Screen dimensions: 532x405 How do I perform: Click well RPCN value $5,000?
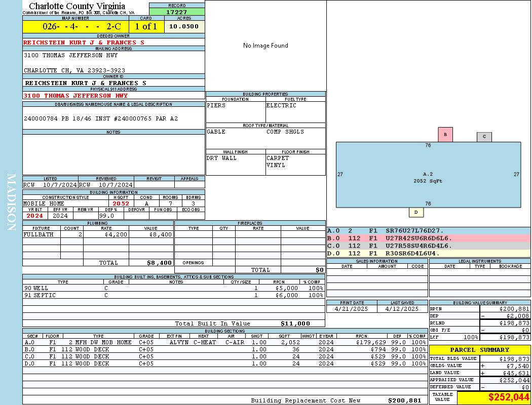287,289
